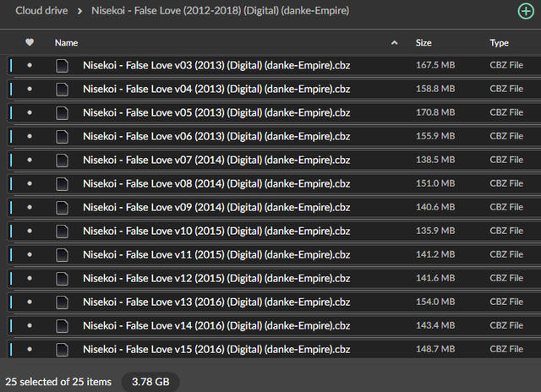The image size is (541, 392).
Task: Toggle favourite dot for v04 file
Action: [30, 89]
